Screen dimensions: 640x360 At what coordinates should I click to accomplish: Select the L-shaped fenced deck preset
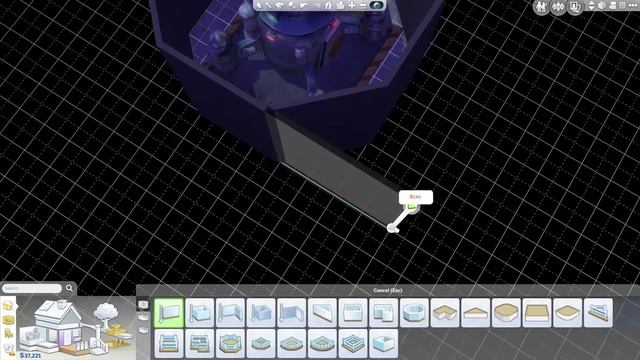(200, 344)
